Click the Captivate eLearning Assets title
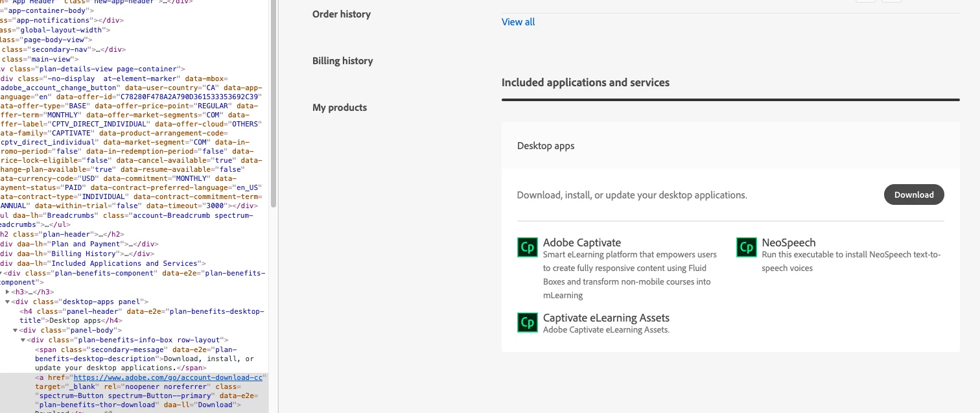 click(x=606, y=318)
